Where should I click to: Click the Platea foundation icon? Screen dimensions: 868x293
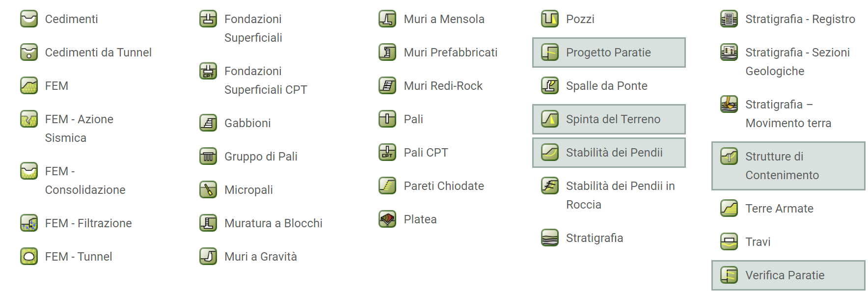tap(387, 219)
